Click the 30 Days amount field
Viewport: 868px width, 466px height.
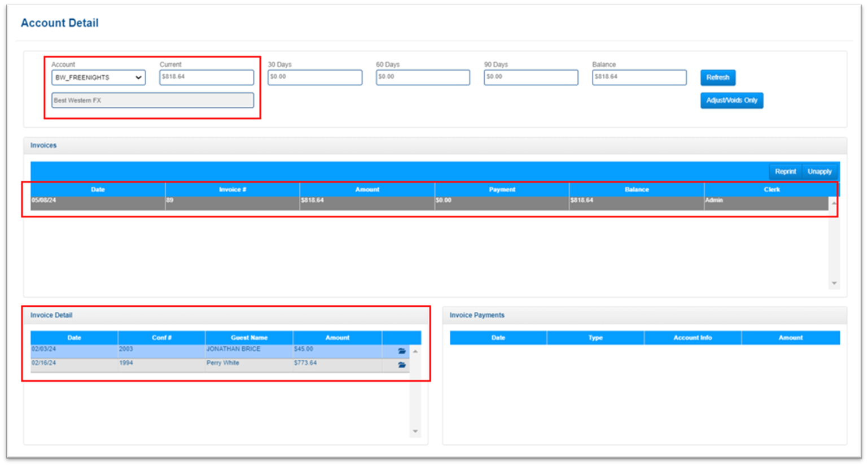tap(314, 77)
